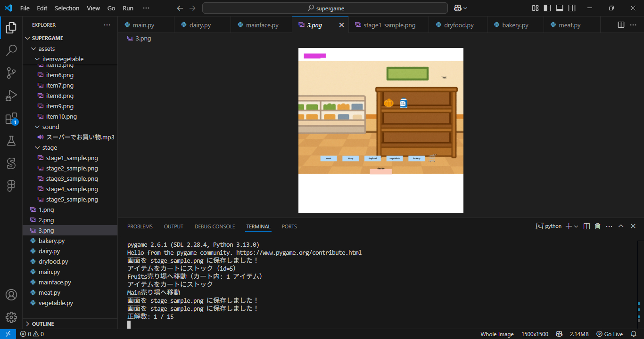This screenshot has width=644, height=339.
Task: Toggle the Secondary Side Bar visibility
Action: [x=572, y=8]
